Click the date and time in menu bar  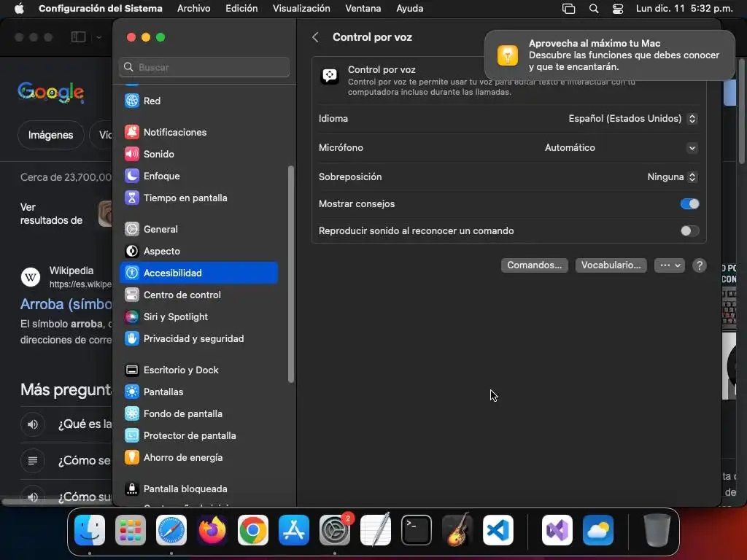(x=684, y=9)
